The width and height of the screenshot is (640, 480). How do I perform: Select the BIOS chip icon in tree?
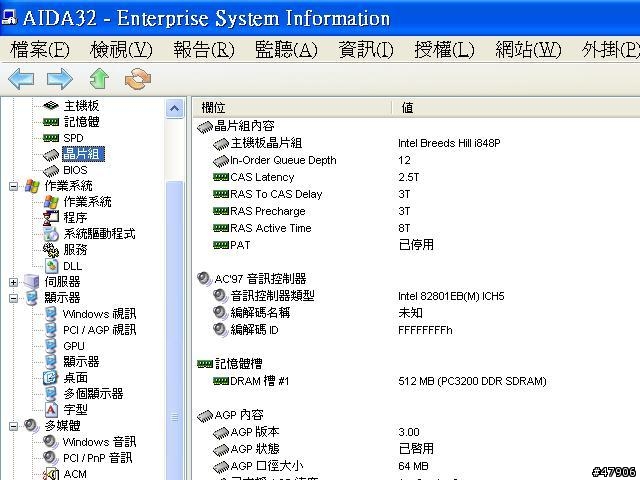(51, 170)
